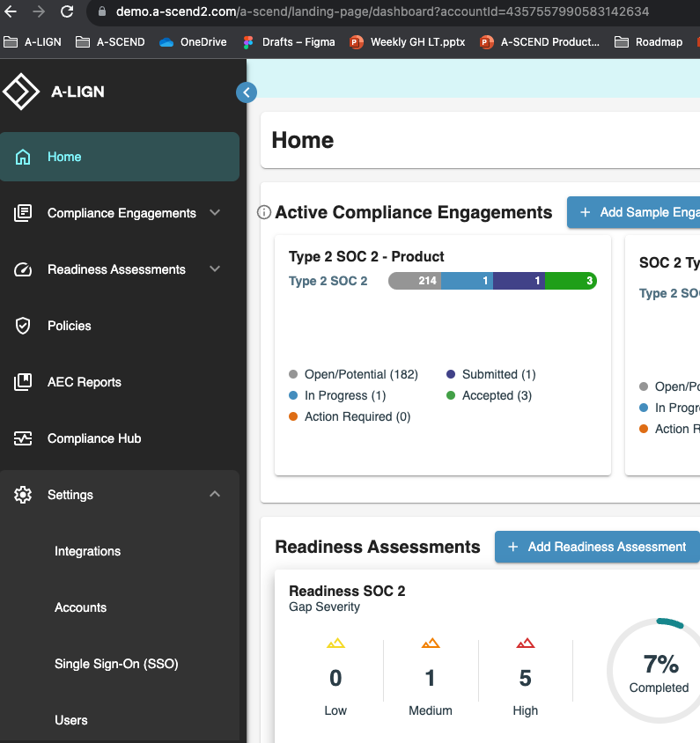The image size is (700, 743).
Task: Click the green Accepted segment of progress bar
Action: point(571,281)
